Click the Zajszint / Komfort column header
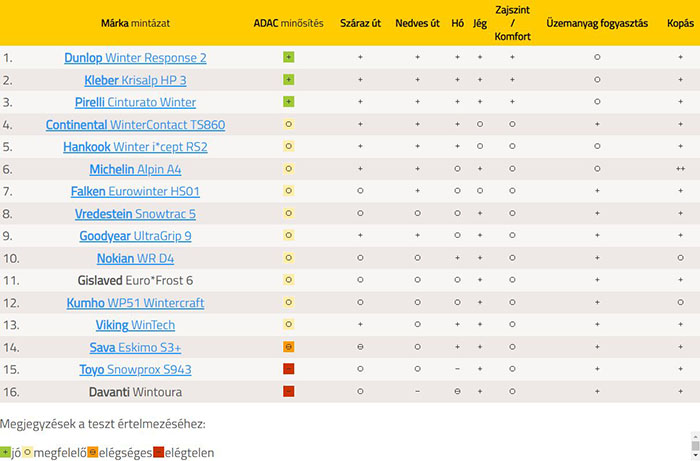The image size is (700, 461). point(512,23)
